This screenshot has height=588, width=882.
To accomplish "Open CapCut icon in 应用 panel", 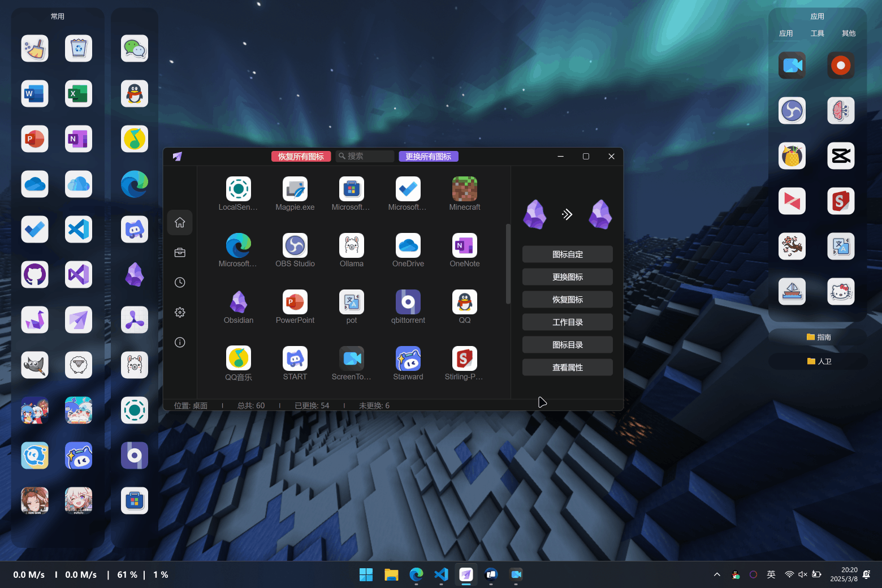I will pyautogui.click(x=841, y=156).
